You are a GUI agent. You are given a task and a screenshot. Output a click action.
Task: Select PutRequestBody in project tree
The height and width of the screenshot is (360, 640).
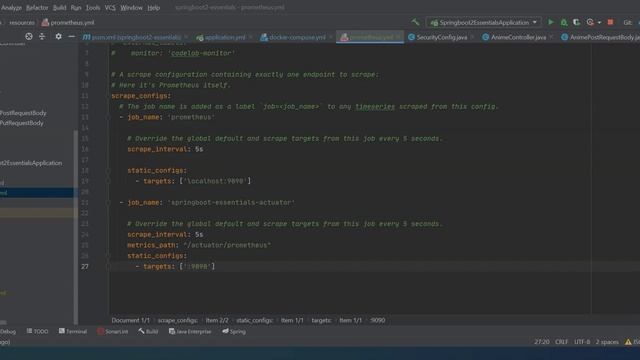[22, 123]
